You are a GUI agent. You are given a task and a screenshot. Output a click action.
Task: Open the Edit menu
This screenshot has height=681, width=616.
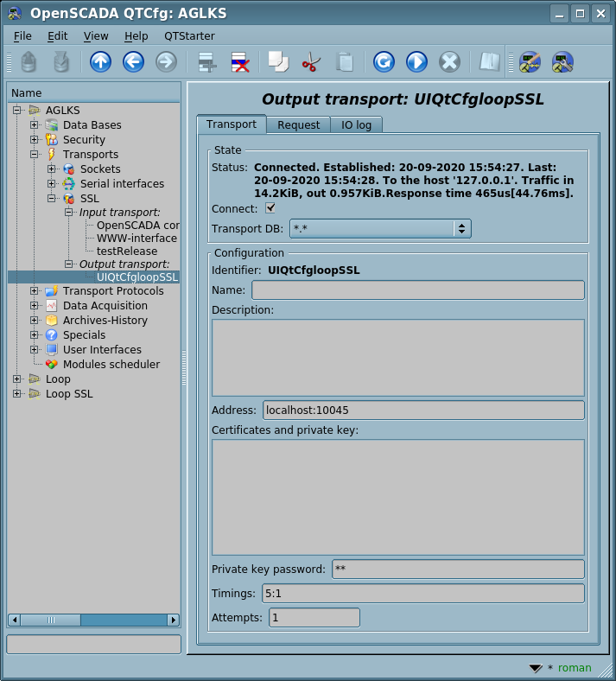point(57,36)
